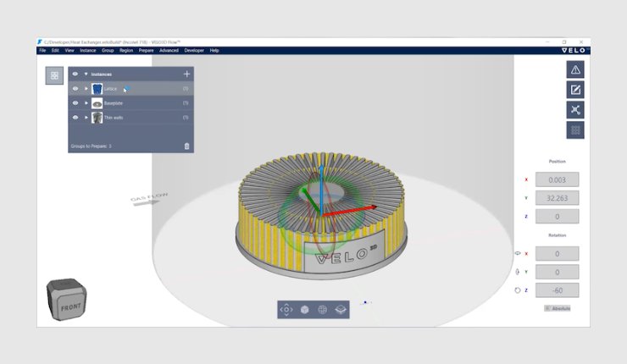Open the Group menu
The height and width of the screenshot is (364, 627).
[x=108, y=50]
